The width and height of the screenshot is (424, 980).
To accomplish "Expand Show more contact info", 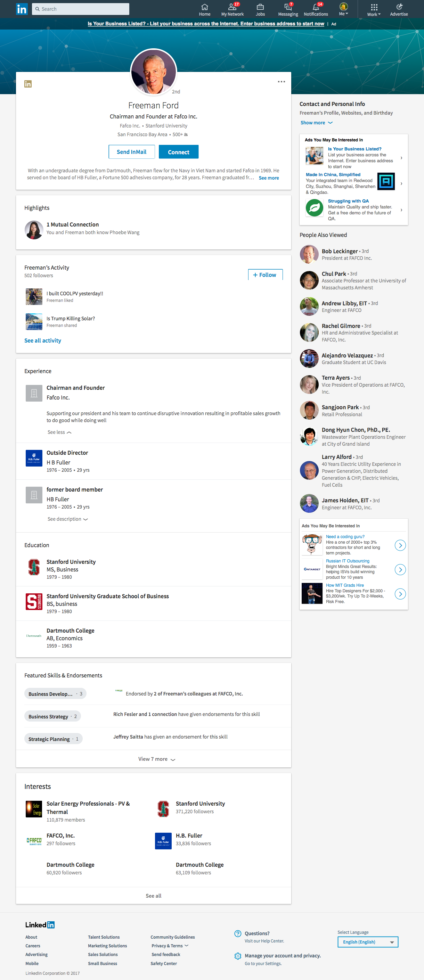I will [x=316, y=123].
